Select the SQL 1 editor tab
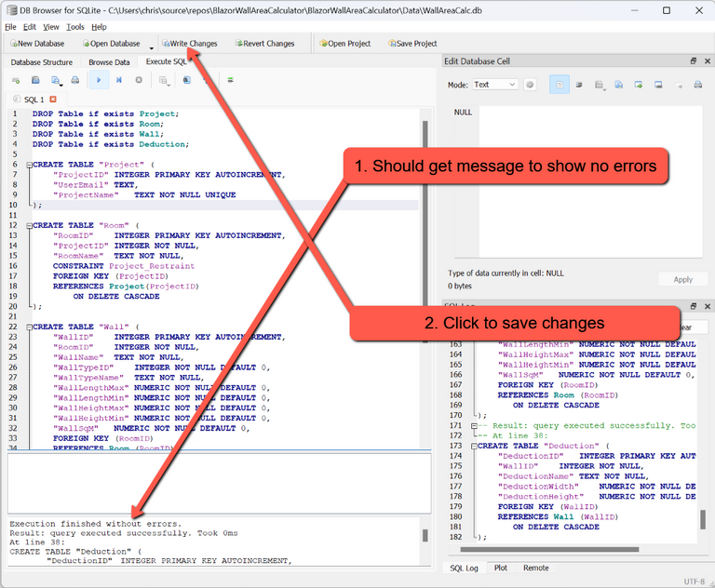The width and height of the screenshot is (715, 588). [34, 100]
